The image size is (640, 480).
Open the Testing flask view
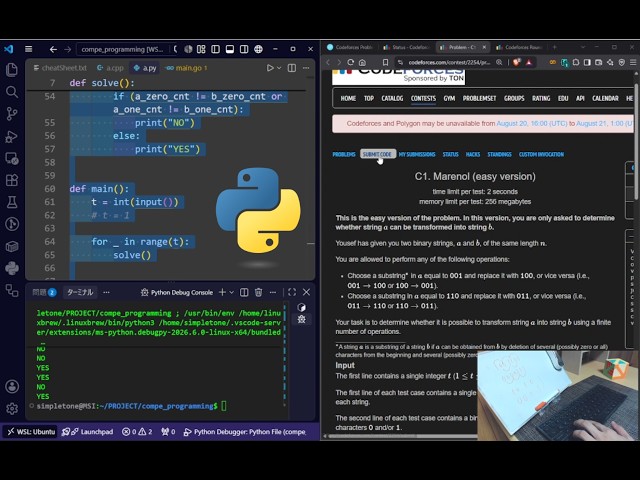pos(12,202)
